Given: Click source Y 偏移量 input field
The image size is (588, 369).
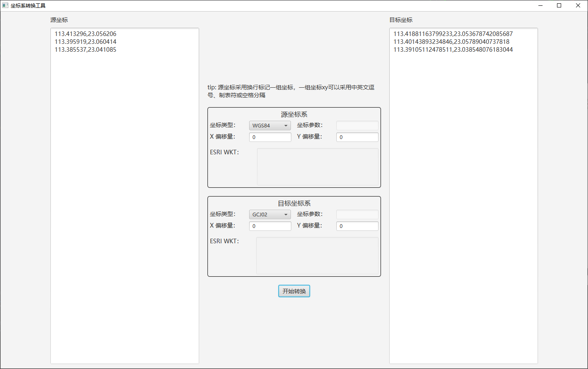Looking at the screenshot, I should click(357, 137).
